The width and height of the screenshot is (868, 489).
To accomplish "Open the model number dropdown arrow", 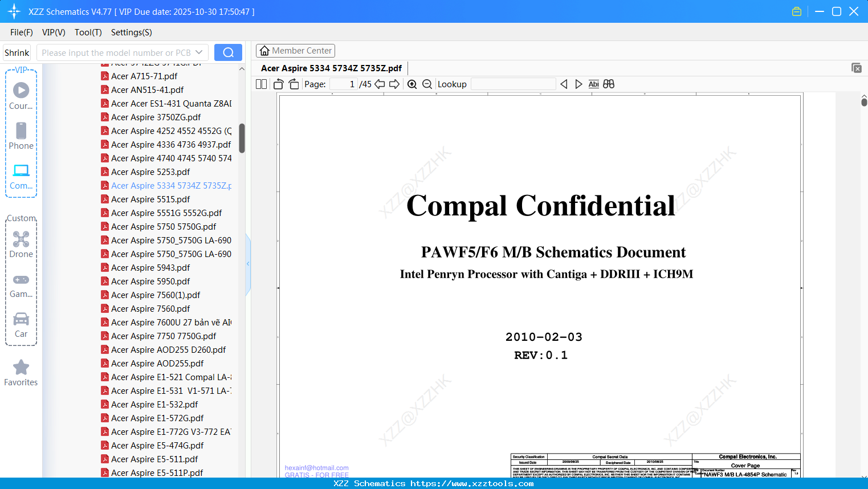I will [199, 52].
